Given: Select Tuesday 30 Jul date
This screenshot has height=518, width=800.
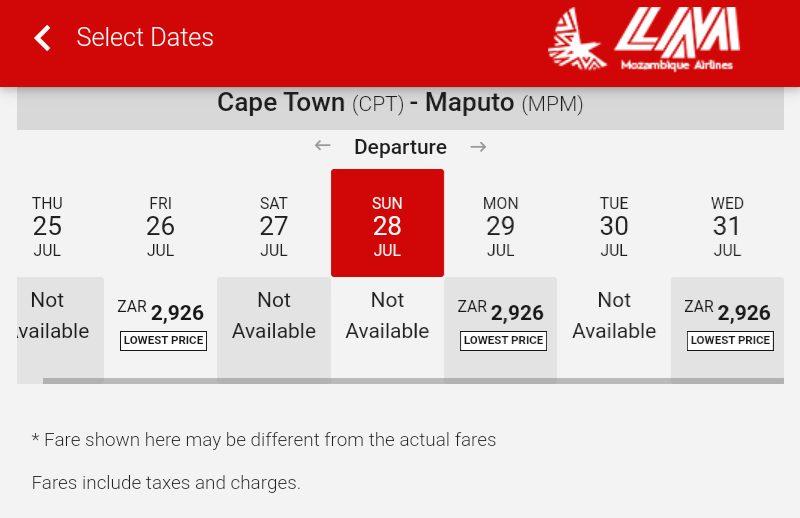Looking at the screenshot, I should [x=614, y=226].
